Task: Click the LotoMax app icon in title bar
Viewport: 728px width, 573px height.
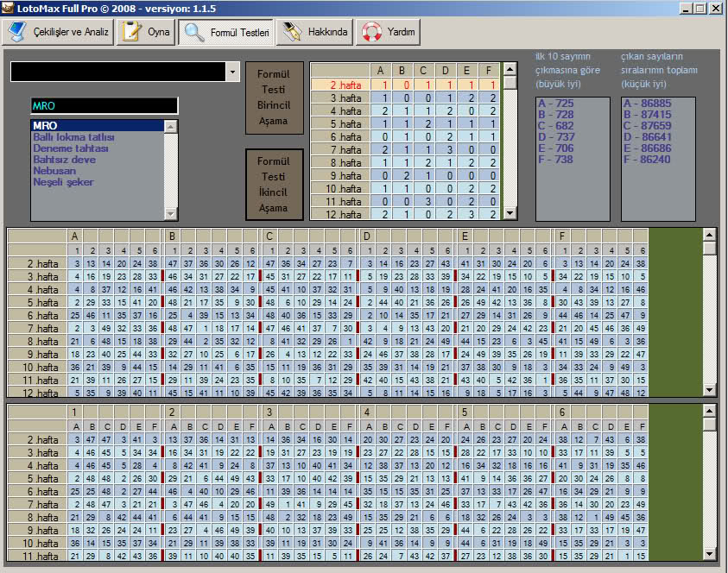Action: (8, 8)
